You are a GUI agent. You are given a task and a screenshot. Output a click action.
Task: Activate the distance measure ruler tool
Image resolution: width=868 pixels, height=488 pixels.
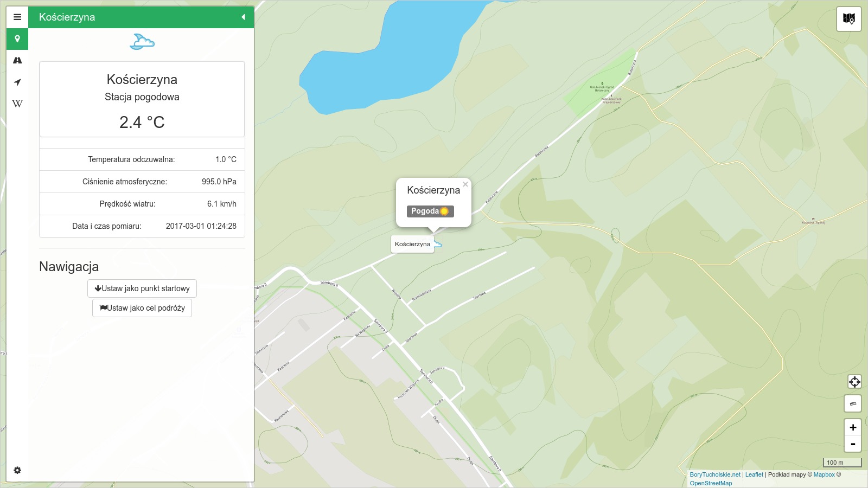[x=853, y=403]
